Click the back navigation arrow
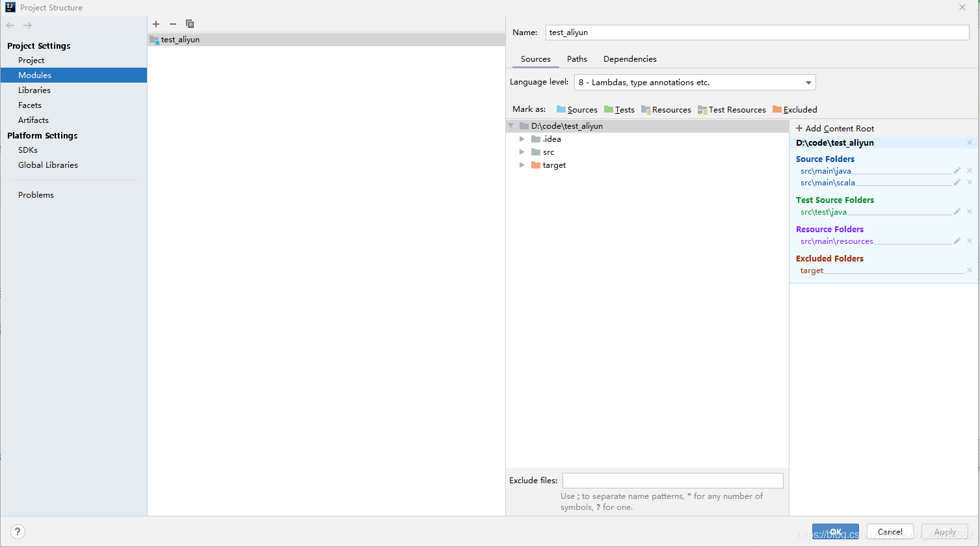The image size is (980, 547). click(x=10, y=25)
